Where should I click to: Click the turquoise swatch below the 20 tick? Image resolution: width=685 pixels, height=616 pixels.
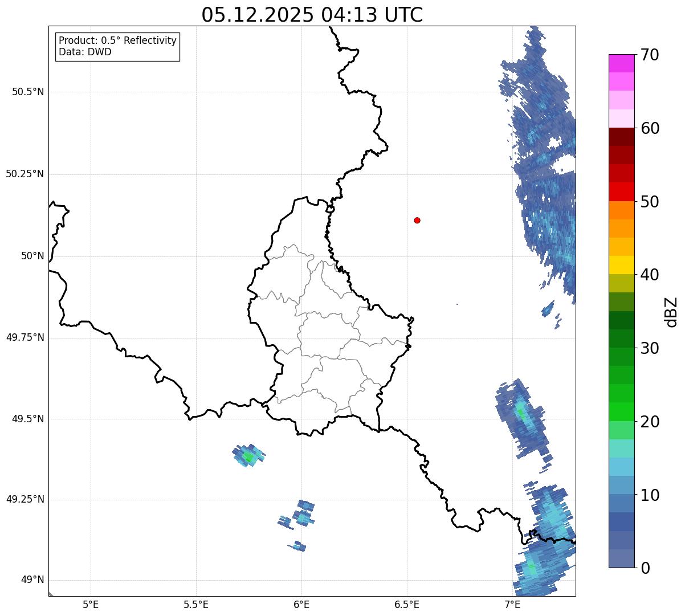622,448
